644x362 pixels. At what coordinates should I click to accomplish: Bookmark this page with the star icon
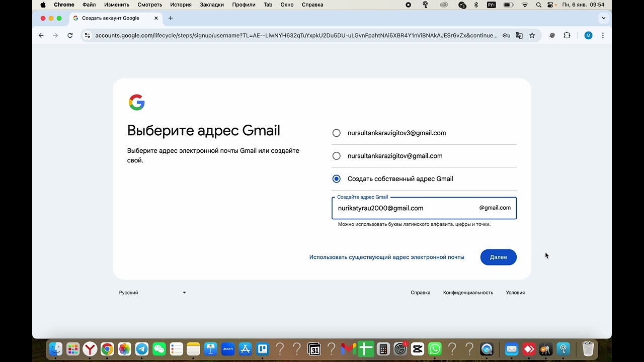point(532,36)
